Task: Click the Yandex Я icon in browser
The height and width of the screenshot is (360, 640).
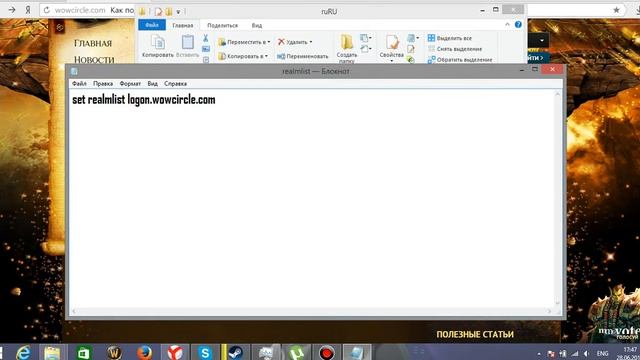Action: pyautogui.click(x=28, y=10)
